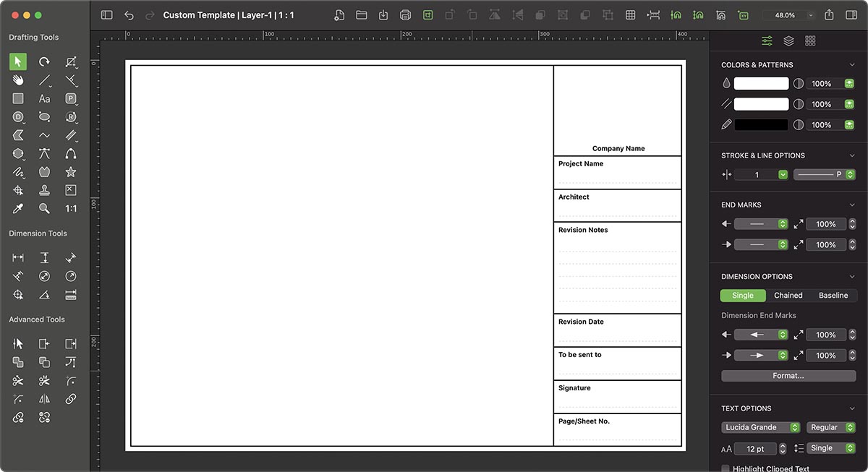Open the font family dropdown showing Lucida Grande

(760, 427)
